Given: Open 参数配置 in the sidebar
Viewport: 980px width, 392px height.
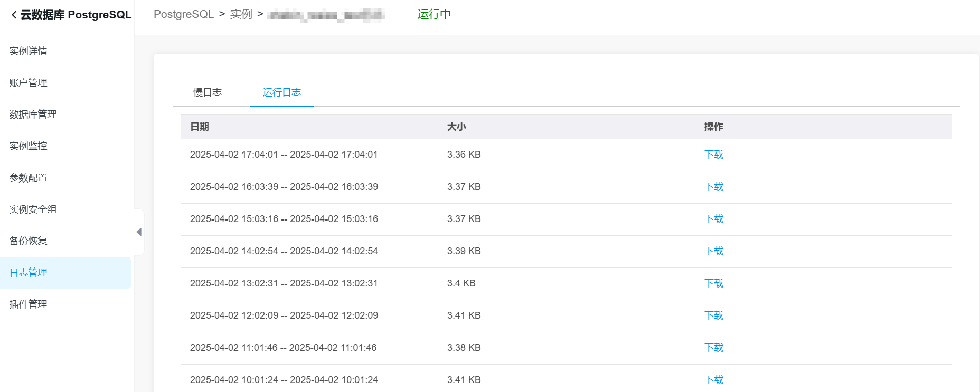Looking at the screenshot, I should pos(29,178).
